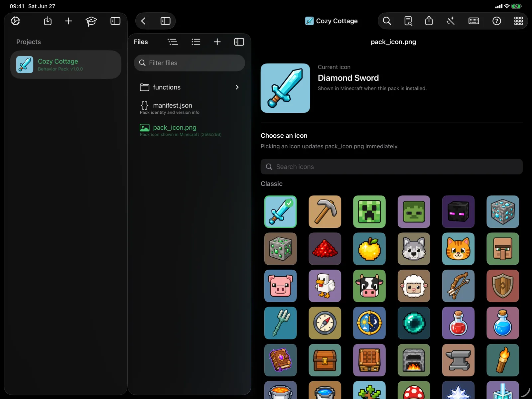Screen dimensions: 532x399
Task: Pick the creeper face icon
Action: click(369, 212)
